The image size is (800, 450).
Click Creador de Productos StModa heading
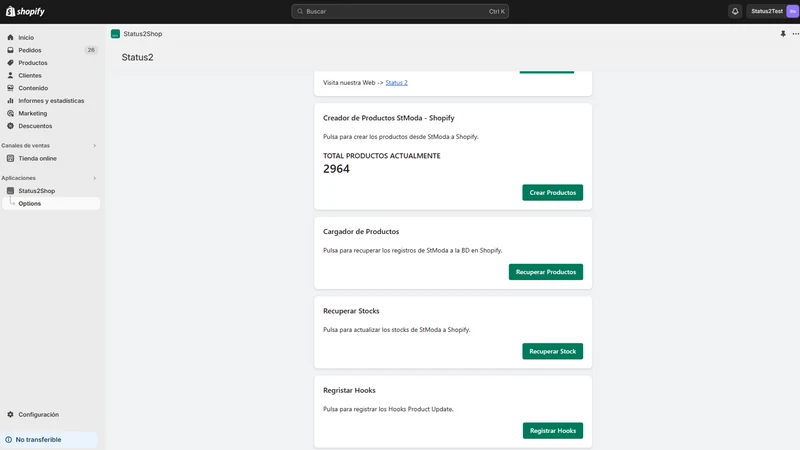click(x=389, y=118)
